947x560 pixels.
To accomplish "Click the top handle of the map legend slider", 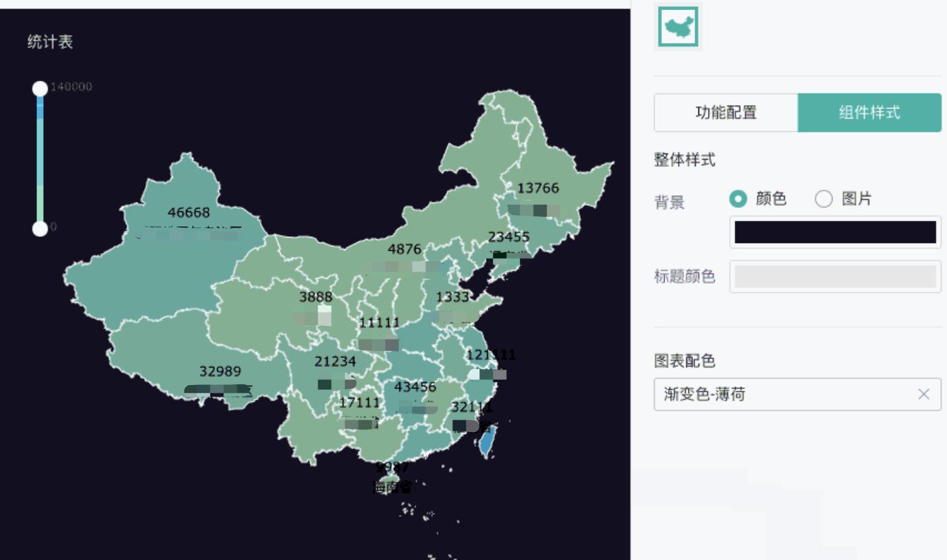I will (x=40, y=87).
